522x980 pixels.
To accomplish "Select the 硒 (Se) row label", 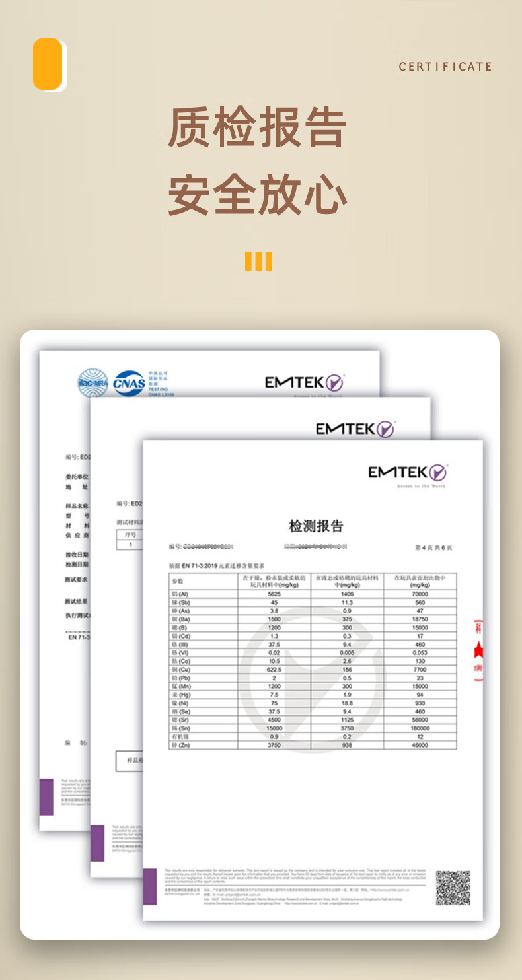I will coord(180,711).
